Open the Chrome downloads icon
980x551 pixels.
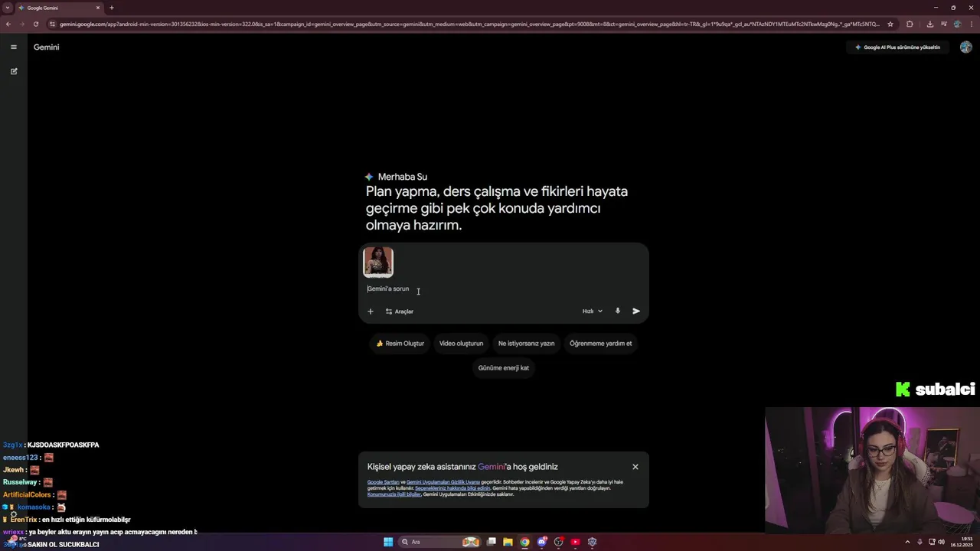(x=929, y=24)
